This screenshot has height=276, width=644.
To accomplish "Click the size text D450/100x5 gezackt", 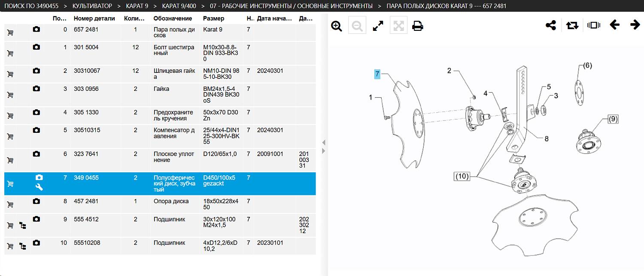I will [x=219, y=180].
